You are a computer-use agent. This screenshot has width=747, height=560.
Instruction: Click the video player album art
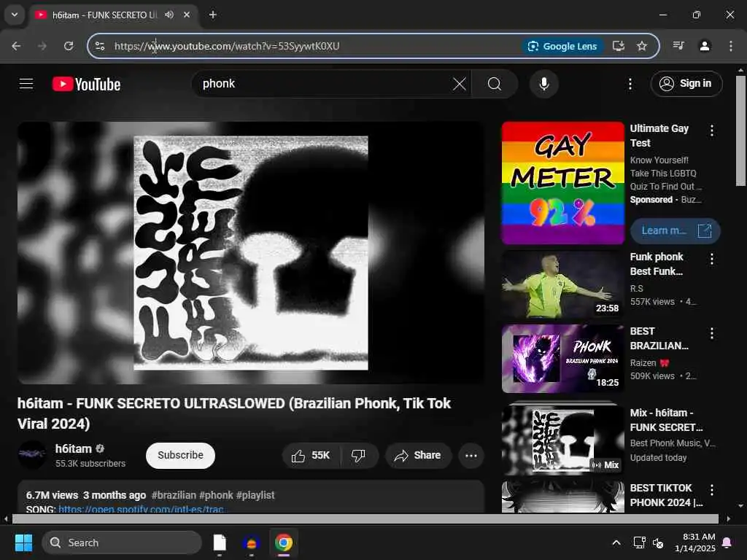coord(251,253)
